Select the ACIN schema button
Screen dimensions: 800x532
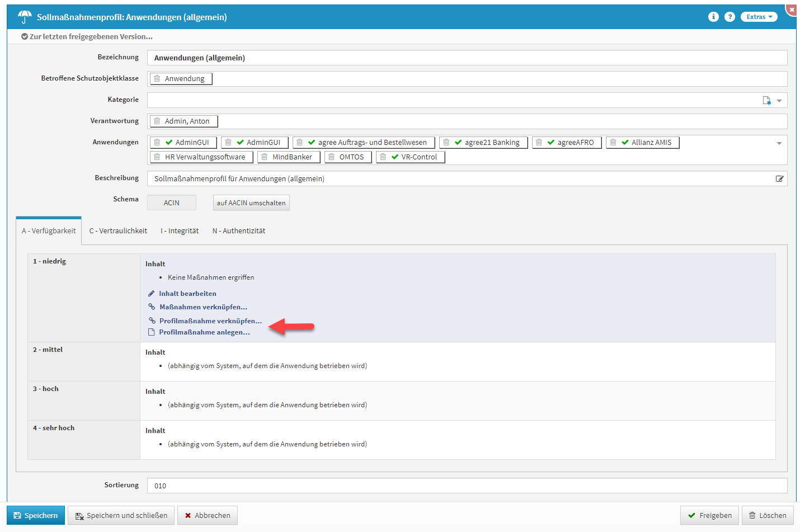click(x=171, y=203)
